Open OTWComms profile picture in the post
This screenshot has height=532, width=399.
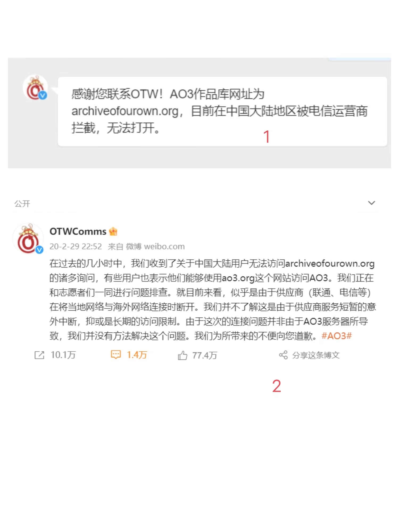[x=28, y=238]
